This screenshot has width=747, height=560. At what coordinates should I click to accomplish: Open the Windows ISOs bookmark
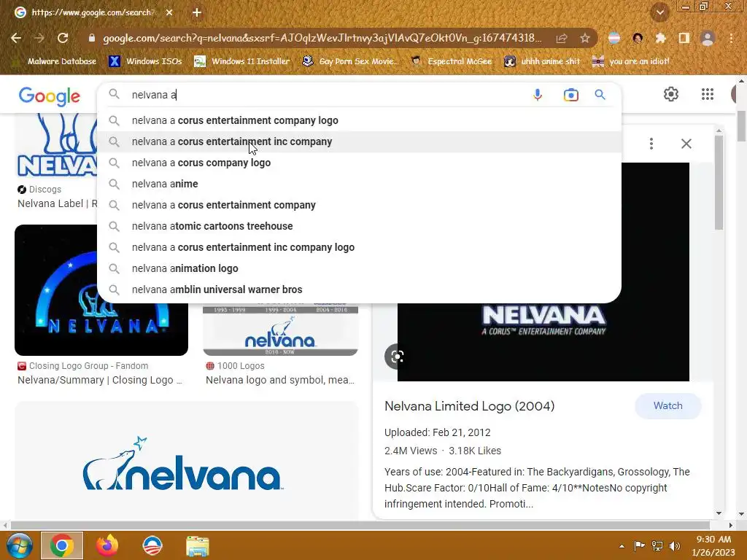tap(145, 61)
